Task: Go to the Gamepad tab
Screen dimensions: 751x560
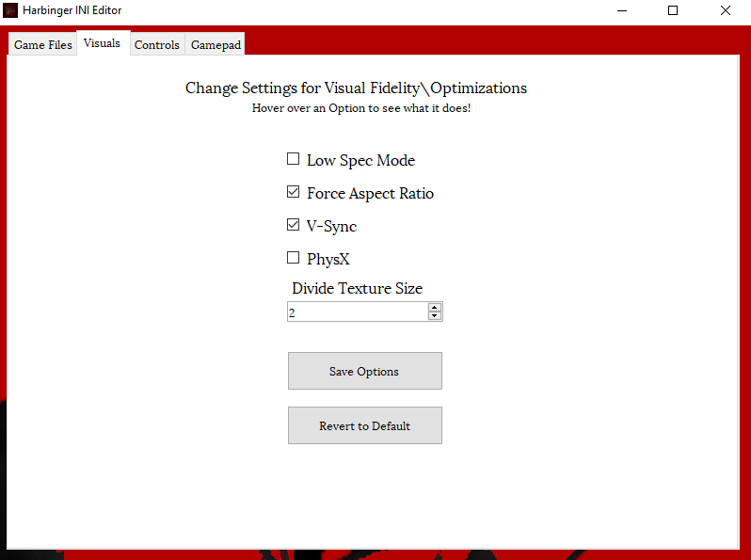Action: (x=216, y=44)
